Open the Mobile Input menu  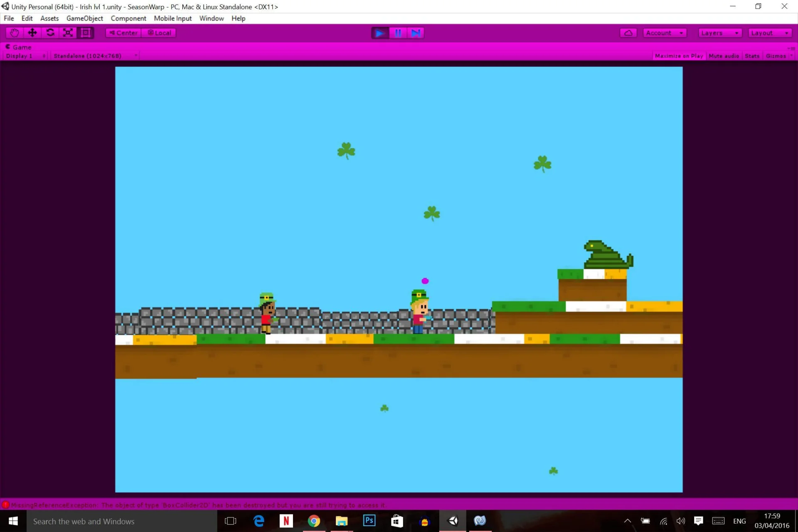(x=172, y=18)
